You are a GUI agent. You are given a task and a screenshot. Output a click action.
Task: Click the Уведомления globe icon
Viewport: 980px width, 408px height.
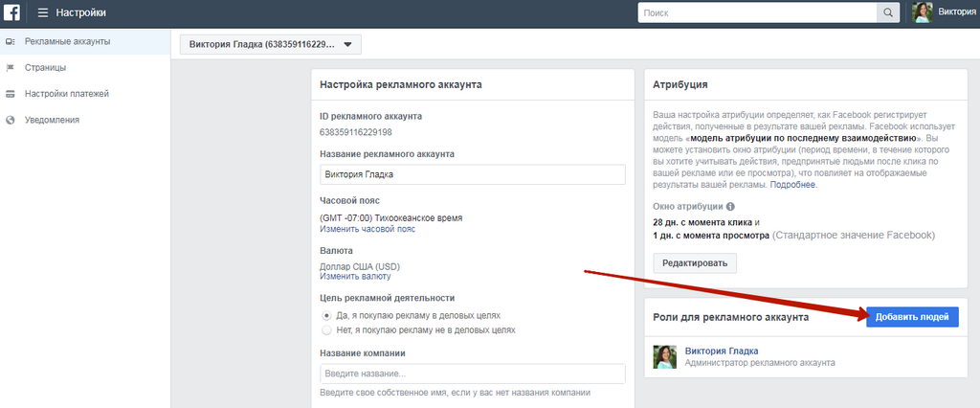click(x=10, y=120)
